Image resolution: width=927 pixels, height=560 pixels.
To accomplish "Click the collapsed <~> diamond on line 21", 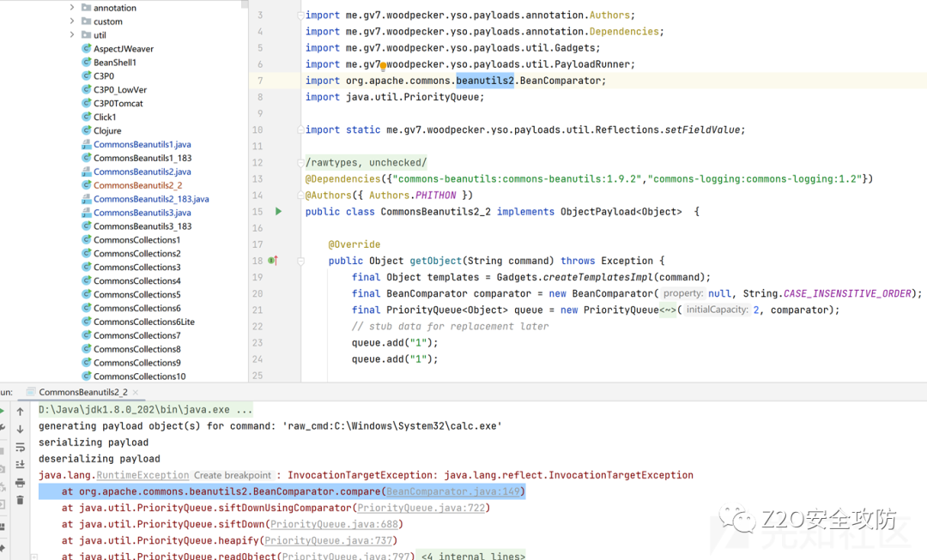I will [x=668, y=310].
